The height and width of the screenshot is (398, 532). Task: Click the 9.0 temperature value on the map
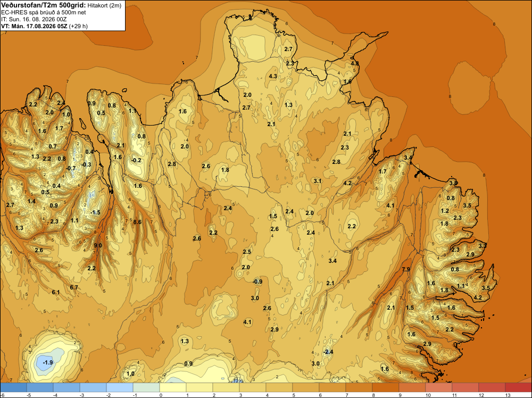click(98, 245)
